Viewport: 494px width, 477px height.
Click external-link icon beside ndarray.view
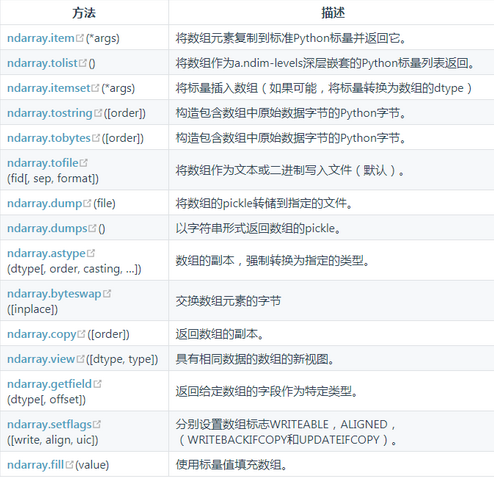[x=80, y=359]
